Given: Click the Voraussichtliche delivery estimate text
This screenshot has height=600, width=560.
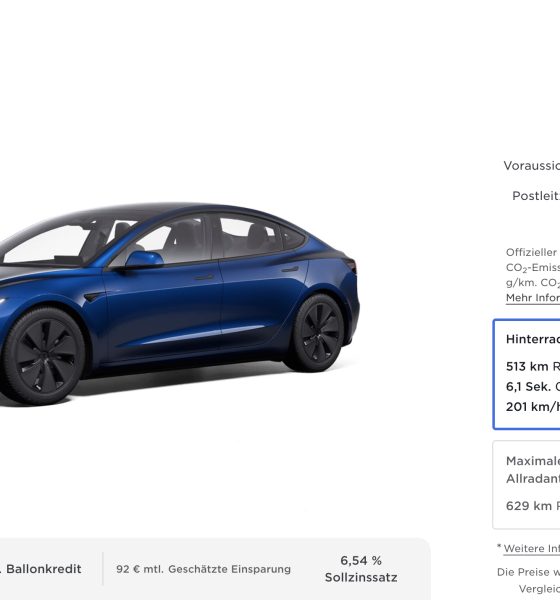Looking at the screenshot, I should click(x=532, y=166).
